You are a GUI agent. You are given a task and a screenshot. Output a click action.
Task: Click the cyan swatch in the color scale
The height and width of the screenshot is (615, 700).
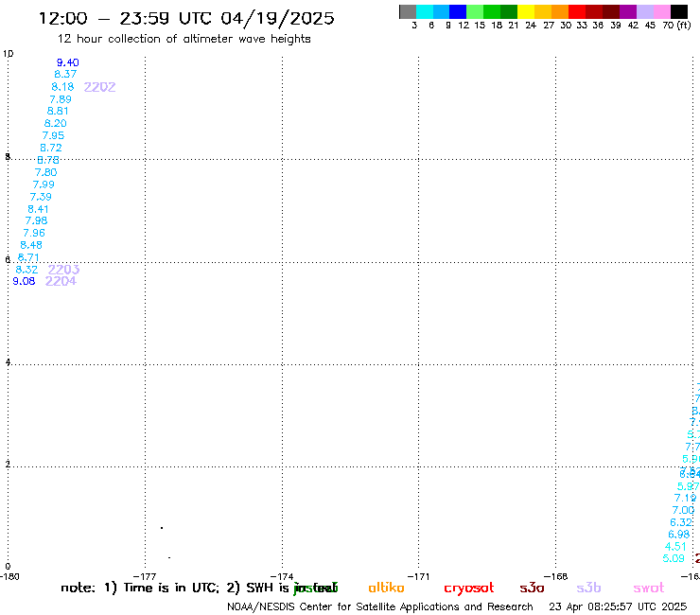point(425,11)
